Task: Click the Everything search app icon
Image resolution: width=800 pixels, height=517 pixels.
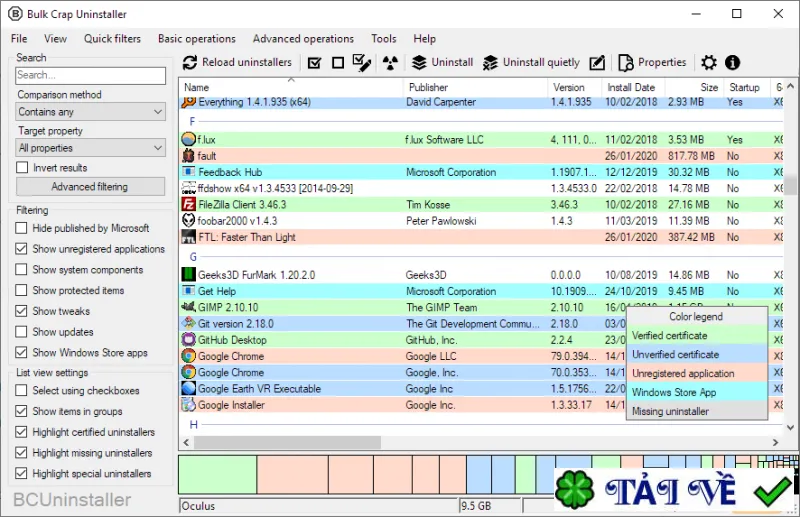Action: [189, 102]
